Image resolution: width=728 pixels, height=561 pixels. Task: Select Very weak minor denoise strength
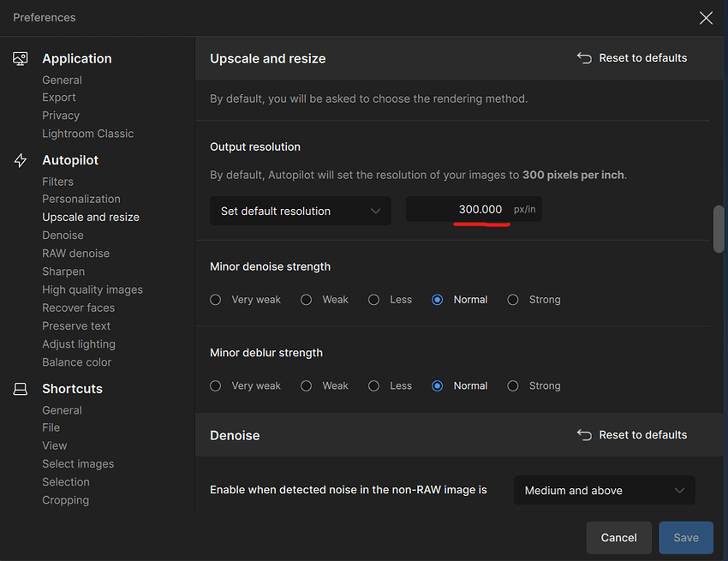(216, 300)
